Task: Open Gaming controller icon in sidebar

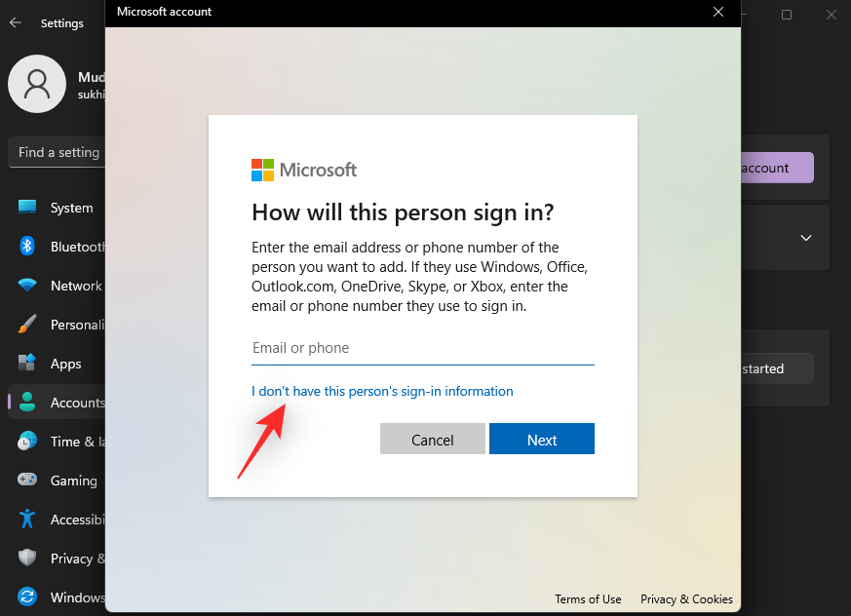Action: tap(26, 480)
